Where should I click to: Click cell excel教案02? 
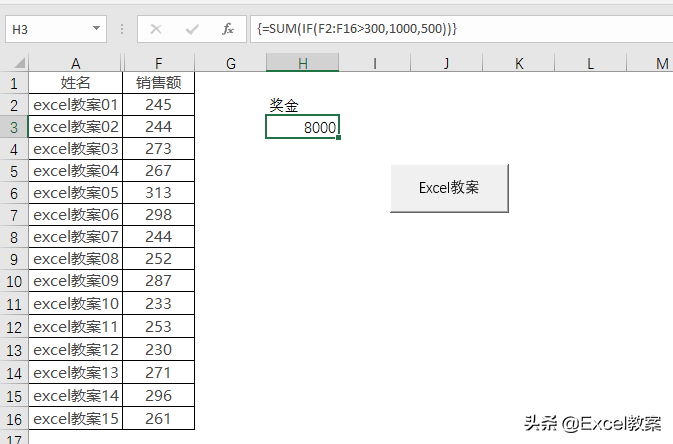(x=76, y=127)
